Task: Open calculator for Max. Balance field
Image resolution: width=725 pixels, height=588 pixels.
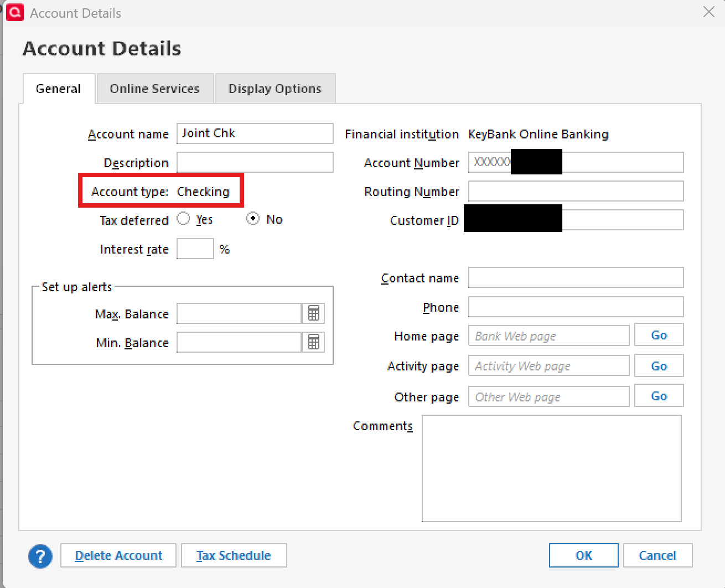Action: tap(314, 313)
